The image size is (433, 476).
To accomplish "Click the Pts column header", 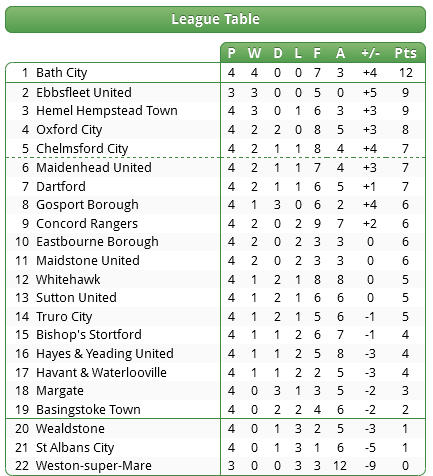I will coord(405,53).
